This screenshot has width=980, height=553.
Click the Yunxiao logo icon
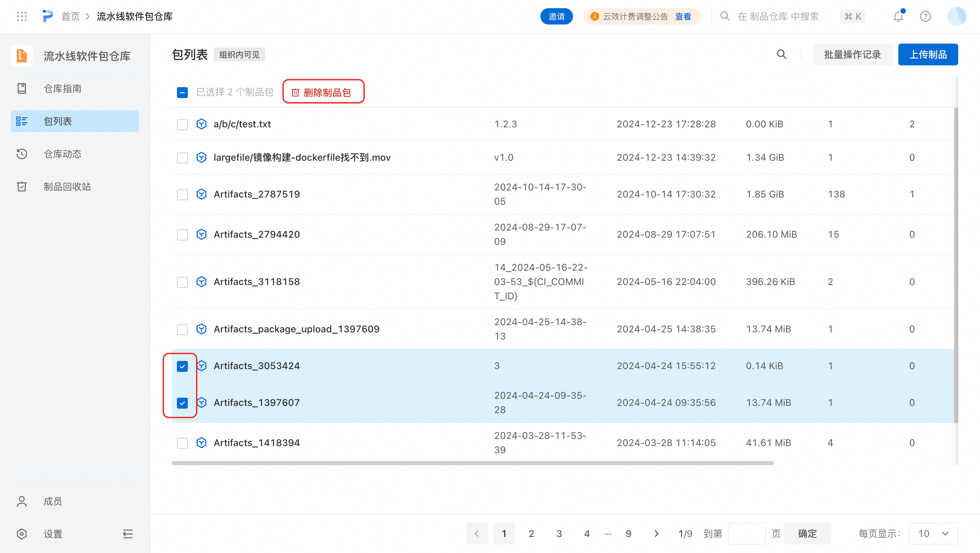pos(47,16)
